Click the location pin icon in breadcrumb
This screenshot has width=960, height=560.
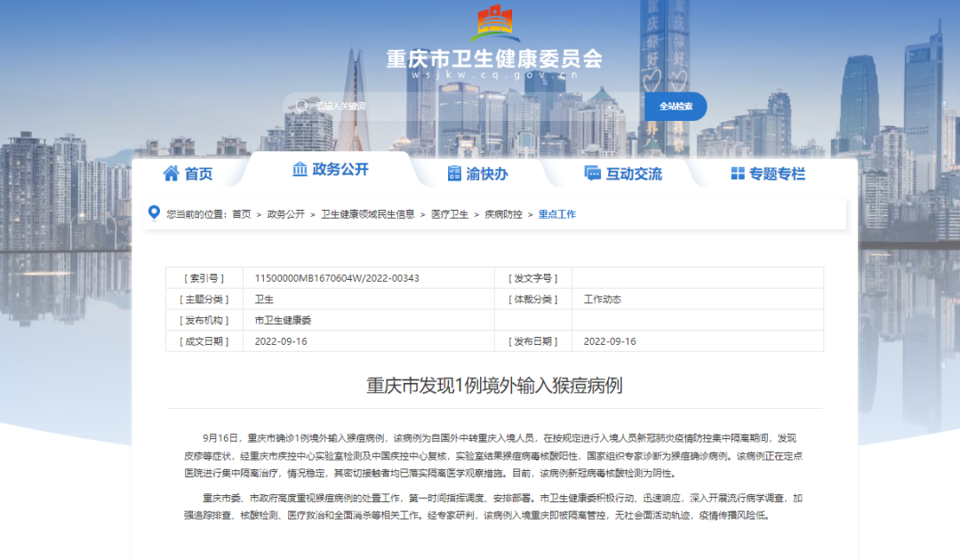(154, 213)
